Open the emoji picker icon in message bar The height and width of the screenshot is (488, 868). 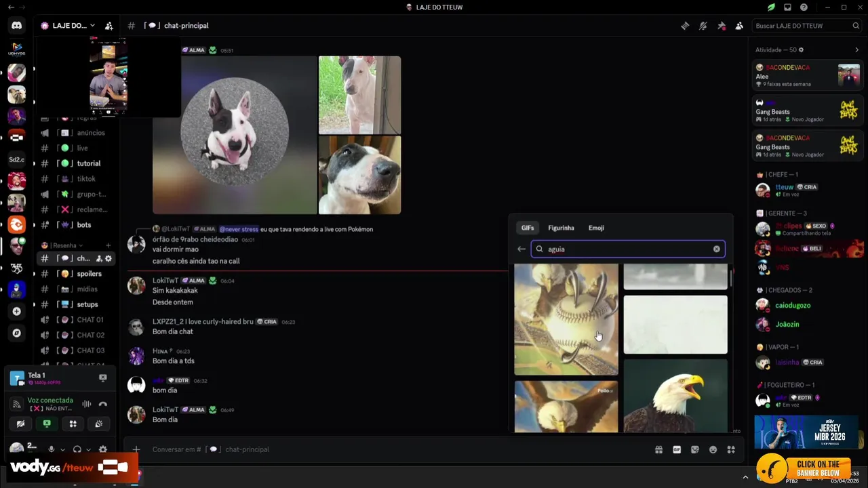coord(713,449)
